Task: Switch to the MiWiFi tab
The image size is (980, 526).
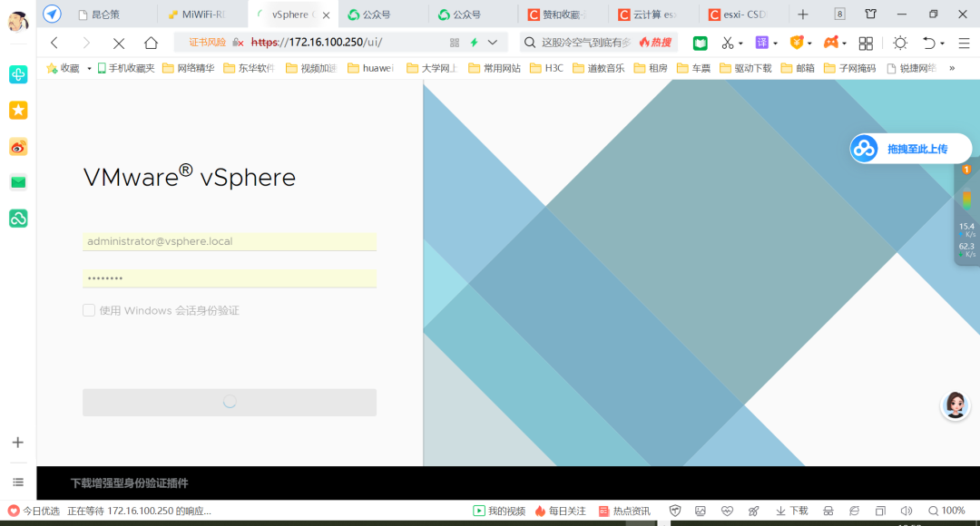Action: pyautogui.click(x=201, y=15)
